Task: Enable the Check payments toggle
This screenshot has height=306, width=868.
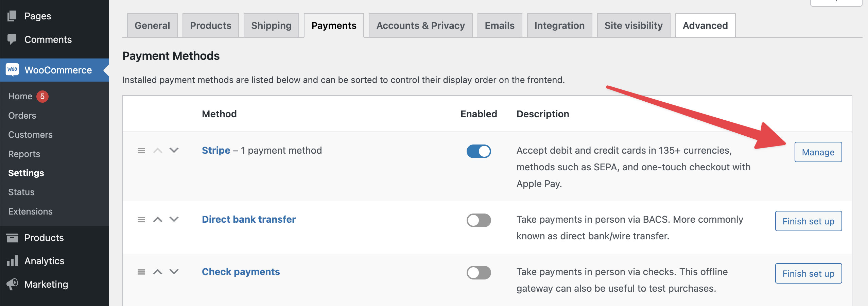Action: 479,273
